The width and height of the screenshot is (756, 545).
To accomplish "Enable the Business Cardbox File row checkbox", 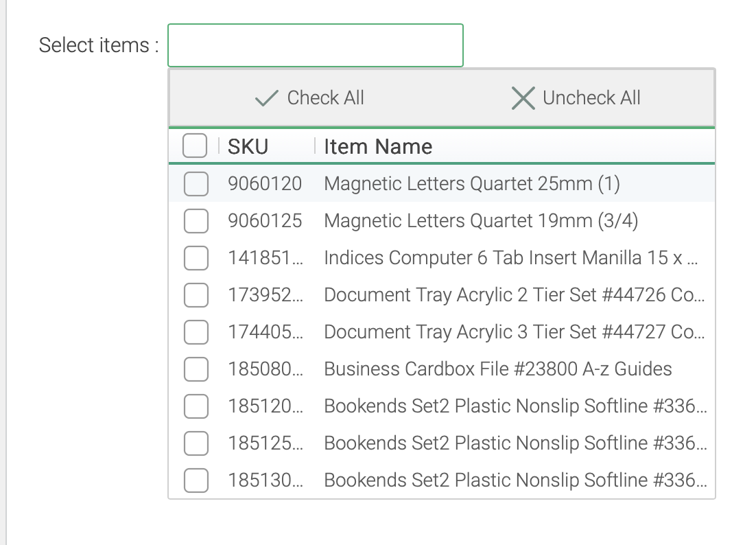I will point(196,369).
